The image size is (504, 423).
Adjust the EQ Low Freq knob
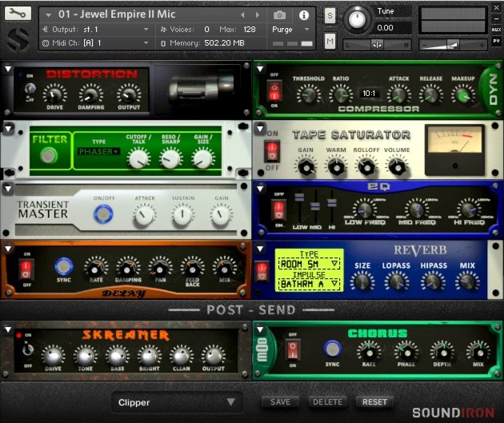point(365,210)
